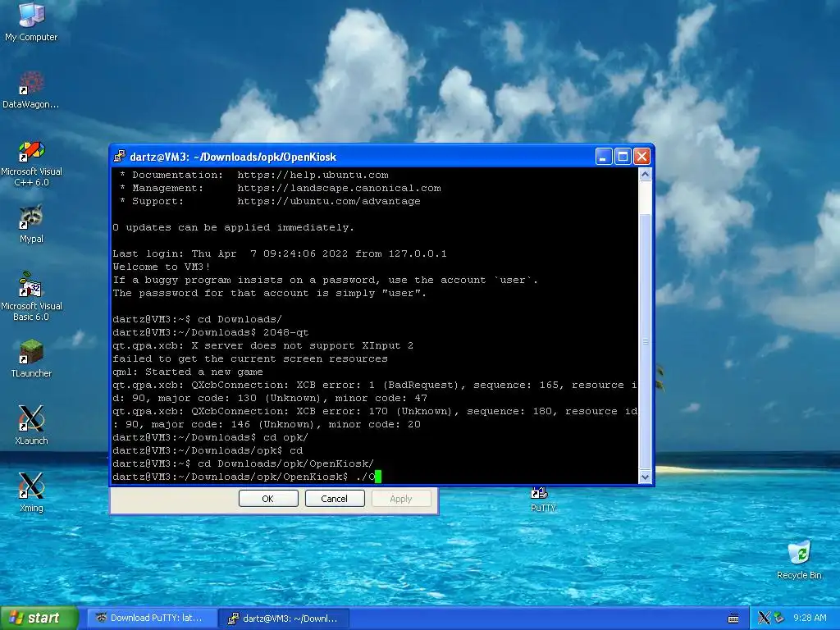Click the green terminal cursor prompt line

[x=247, y=477]
